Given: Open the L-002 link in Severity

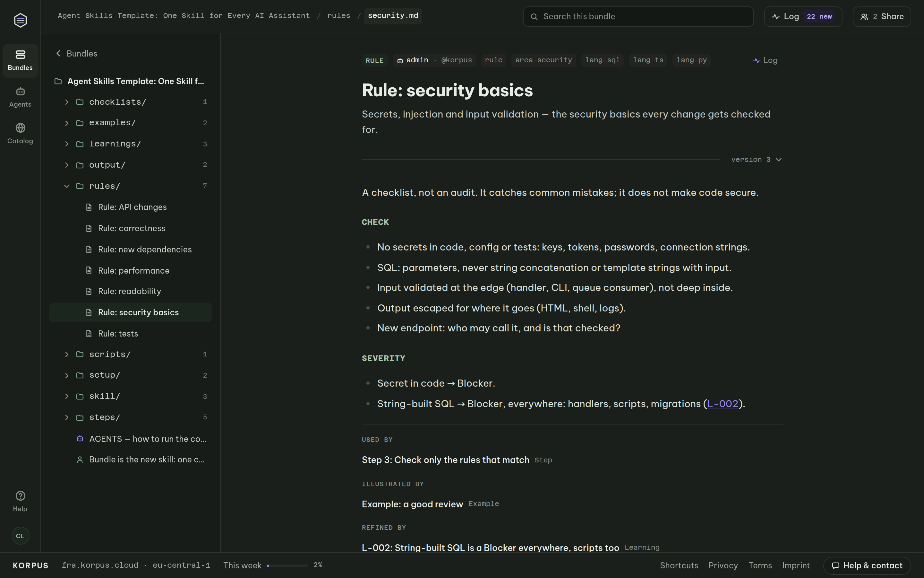Looking at the screenshot, I should click(x=723, y=404).
